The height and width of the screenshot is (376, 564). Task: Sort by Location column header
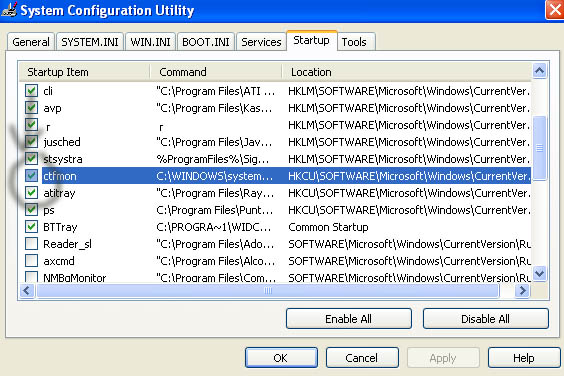[x=406, y=72]
